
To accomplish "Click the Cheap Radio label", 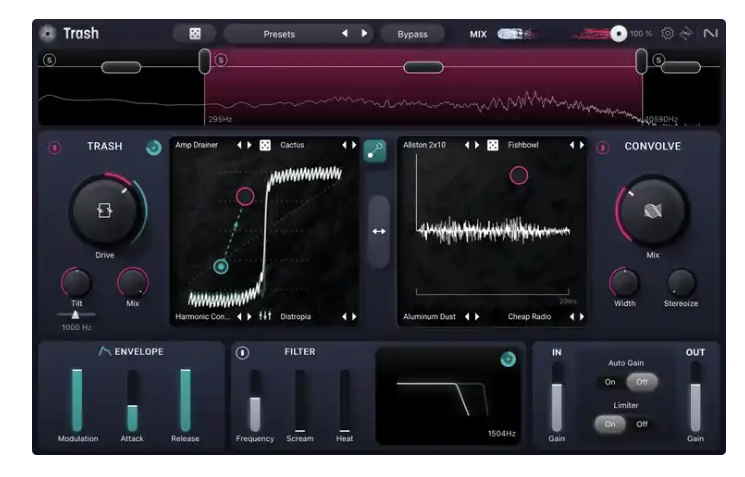I will click(x=529, y=316).
